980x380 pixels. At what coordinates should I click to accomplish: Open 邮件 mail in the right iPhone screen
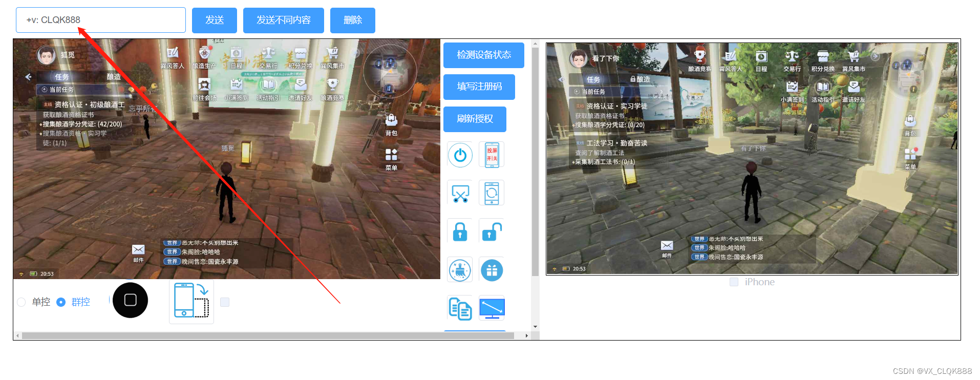(x=667, y=249)
